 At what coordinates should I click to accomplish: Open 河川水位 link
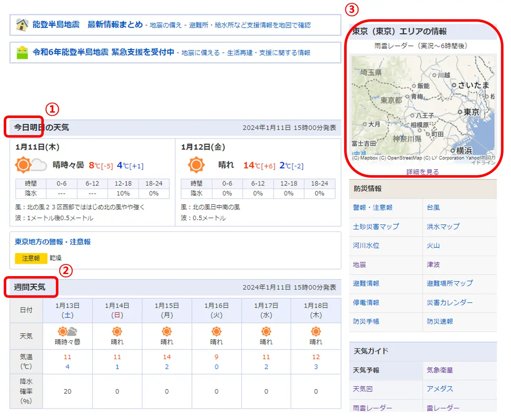[366, 246]
